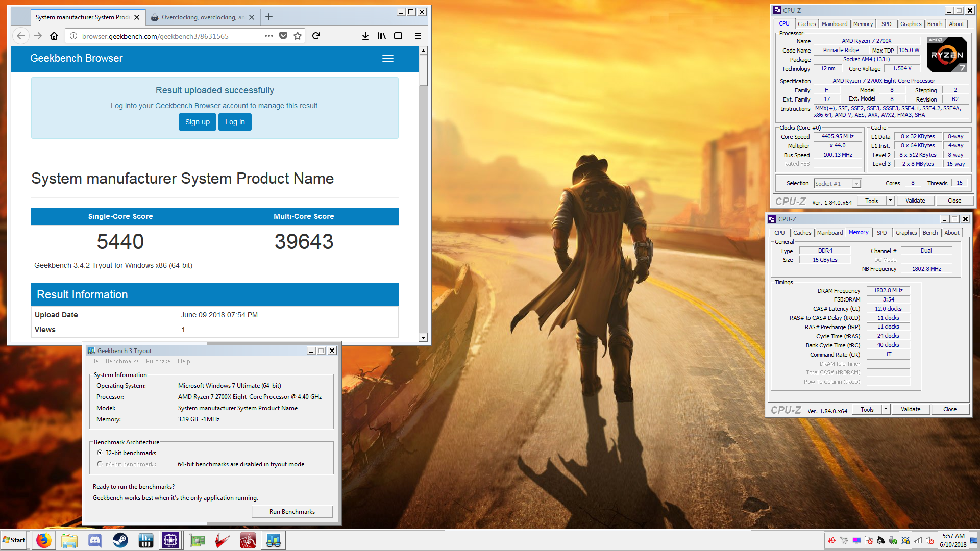
Task: Open the page actions three-dot menu
Action: point(269,36)
